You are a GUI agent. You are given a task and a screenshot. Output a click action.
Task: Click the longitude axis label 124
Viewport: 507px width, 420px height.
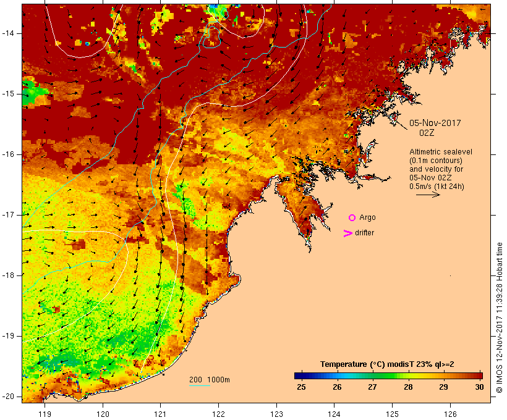(x=334, y=414)
